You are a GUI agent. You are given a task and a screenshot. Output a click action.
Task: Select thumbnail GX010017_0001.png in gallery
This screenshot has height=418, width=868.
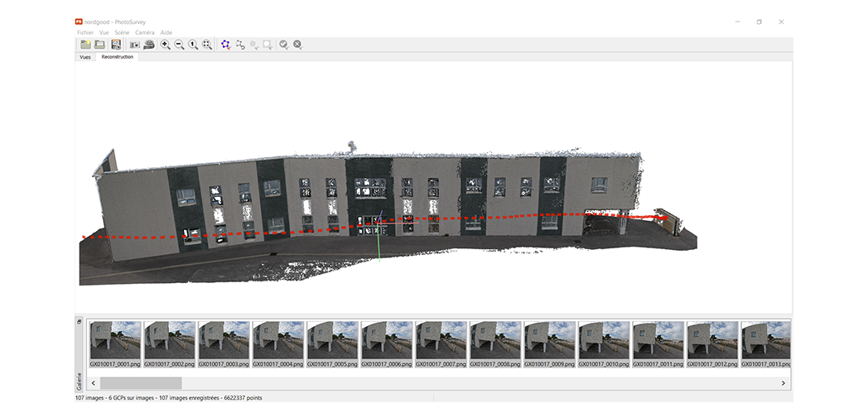point(115,340)
